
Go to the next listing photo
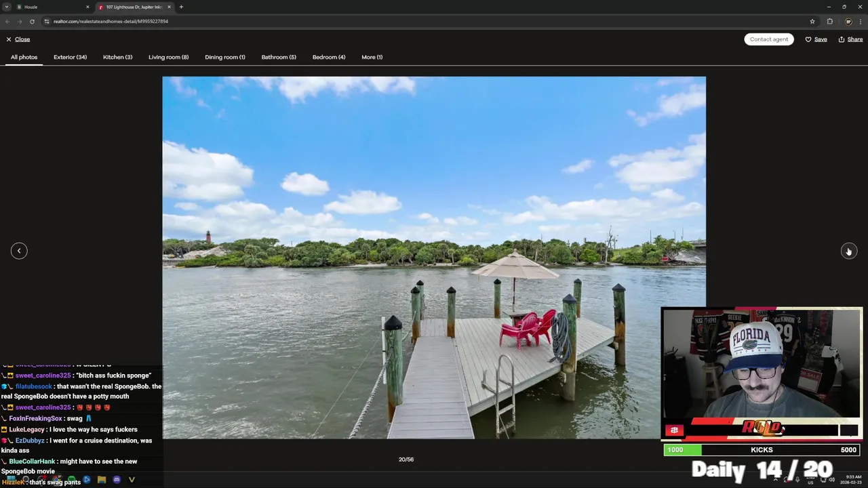pos(848,251)
